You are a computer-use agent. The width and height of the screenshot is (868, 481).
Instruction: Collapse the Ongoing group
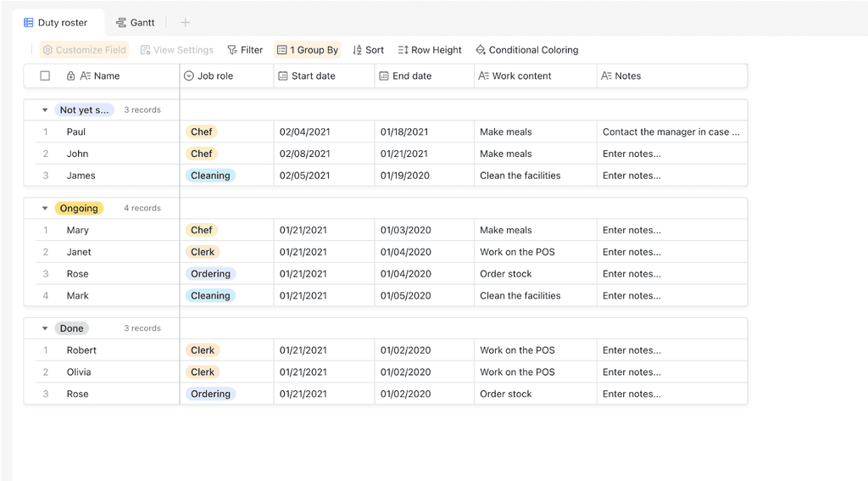(45, 209)
